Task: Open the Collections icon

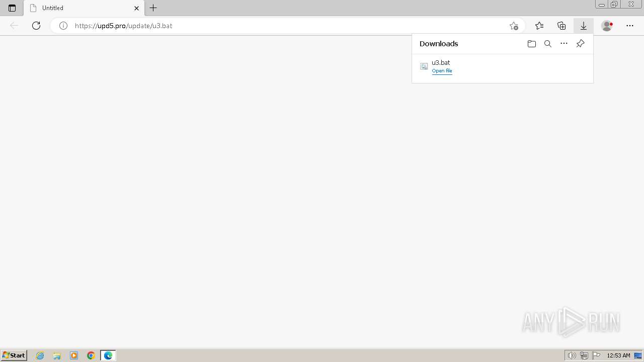Action: 561,26
